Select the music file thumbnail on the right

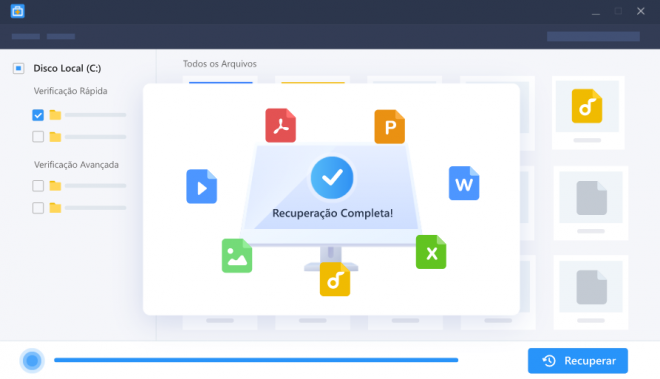(588, 113)
